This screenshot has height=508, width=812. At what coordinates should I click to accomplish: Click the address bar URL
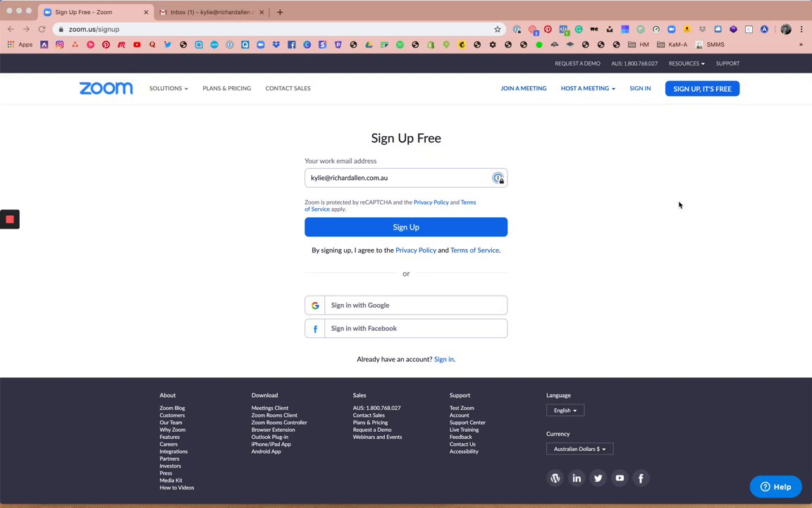[x=94, y=29]
